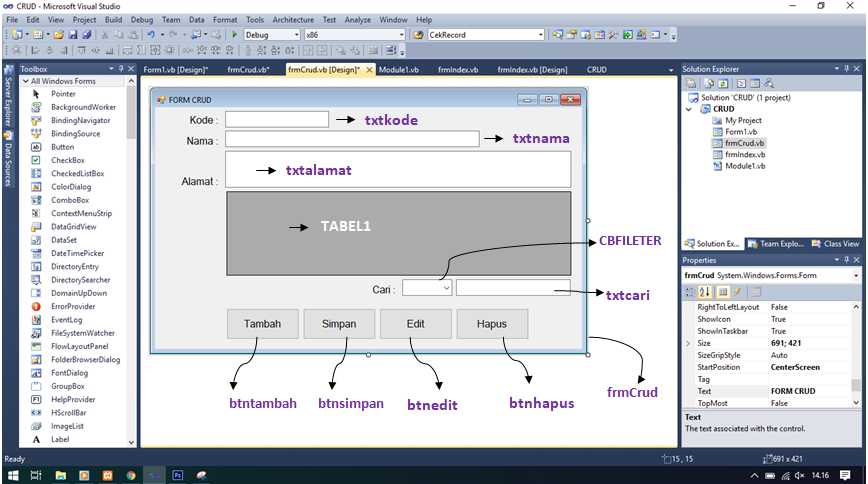
Task: Click the Toolbox scroll down arrow
Action: pos(131,442)
